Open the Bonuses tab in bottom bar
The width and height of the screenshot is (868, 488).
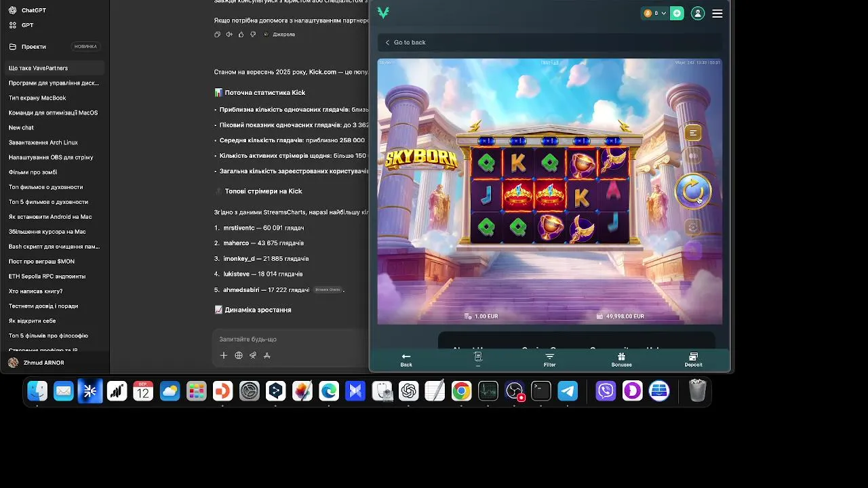(621, 360)
